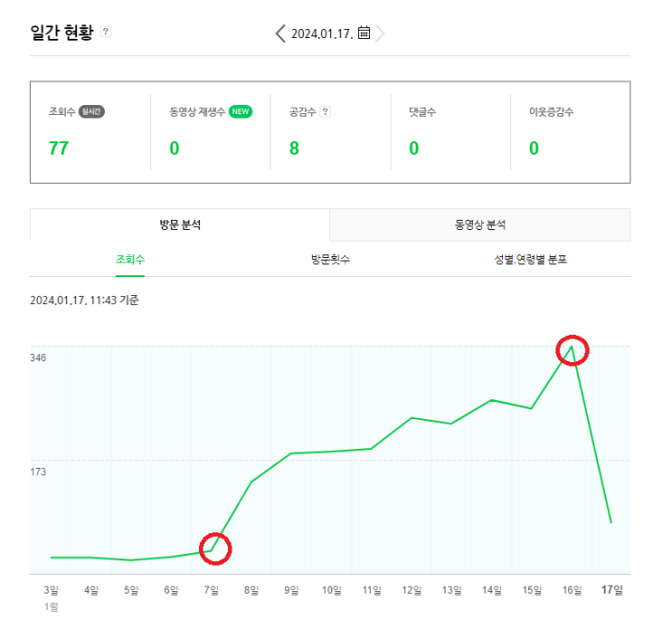This screenshot has height=639, width=672.
Task: Click the 이웃증감수 value 0
Action: point(534,148)
